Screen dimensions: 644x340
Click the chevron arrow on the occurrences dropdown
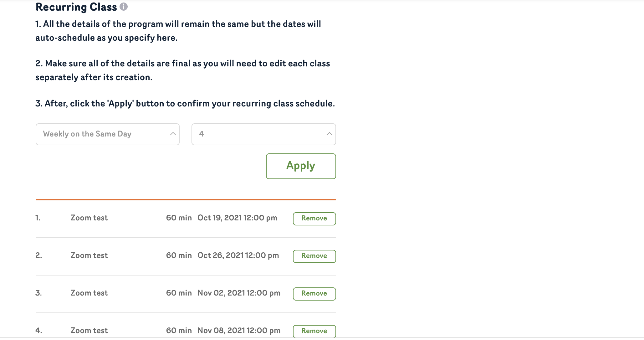[329, 134]
